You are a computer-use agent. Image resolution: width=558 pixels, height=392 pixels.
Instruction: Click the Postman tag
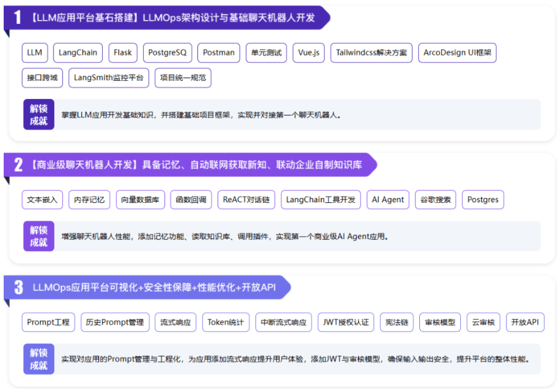click(218, 53)
